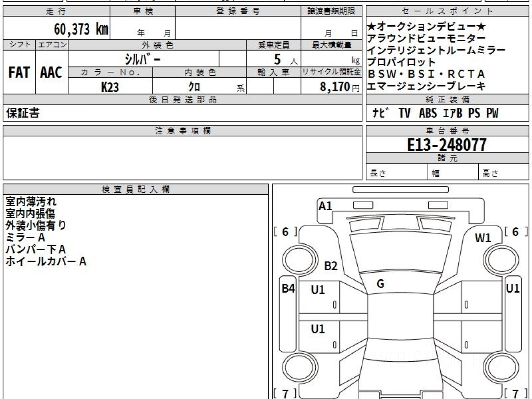Select the inspector note 室内薄汚れ
Screen dimensions: 532x399
31,202
